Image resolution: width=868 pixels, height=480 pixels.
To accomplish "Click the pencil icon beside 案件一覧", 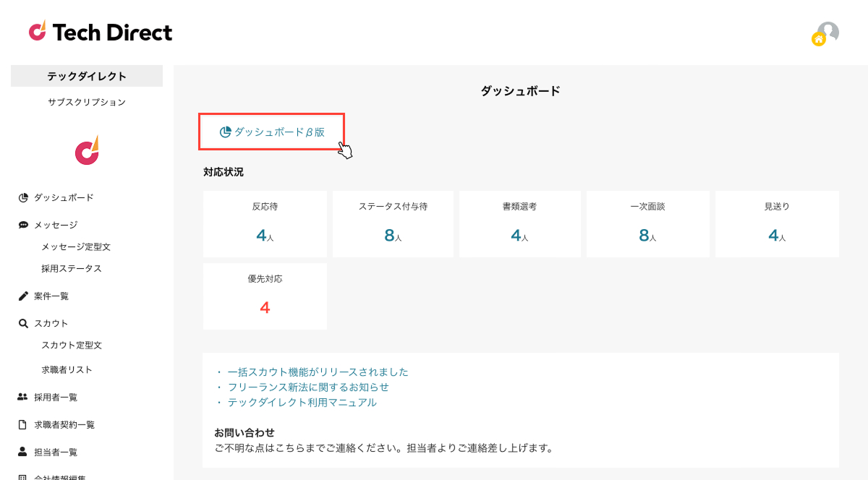I will [23, 296].
